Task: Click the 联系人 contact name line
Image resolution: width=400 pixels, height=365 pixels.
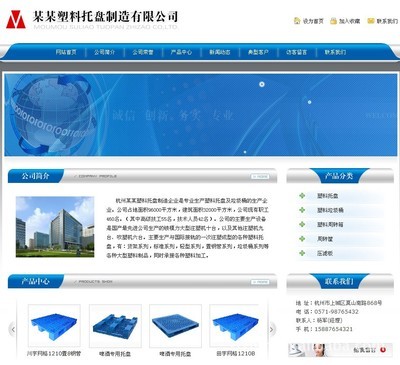Action: point(319,320)
